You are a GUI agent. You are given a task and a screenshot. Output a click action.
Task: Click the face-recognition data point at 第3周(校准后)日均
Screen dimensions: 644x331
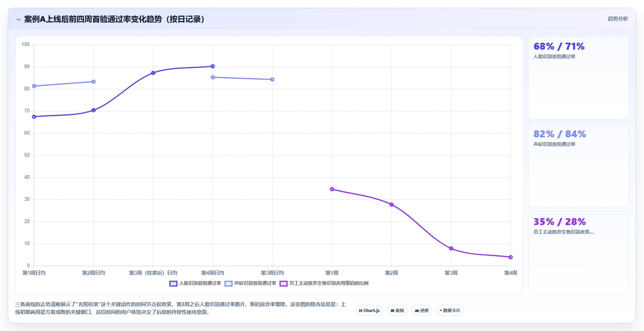153,73
